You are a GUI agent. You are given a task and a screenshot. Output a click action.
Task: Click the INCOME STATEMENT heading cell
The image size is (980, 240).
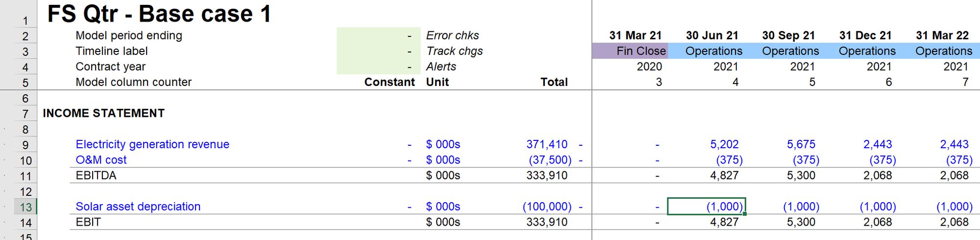coord(103,113)
